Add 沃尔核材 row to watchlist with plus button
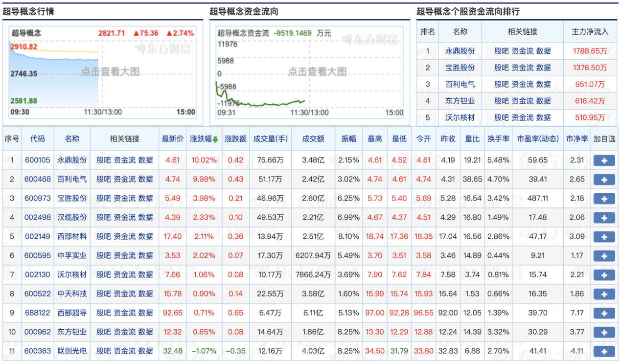Viewport: 621px width, 364px height. click(x=604, y=275)
